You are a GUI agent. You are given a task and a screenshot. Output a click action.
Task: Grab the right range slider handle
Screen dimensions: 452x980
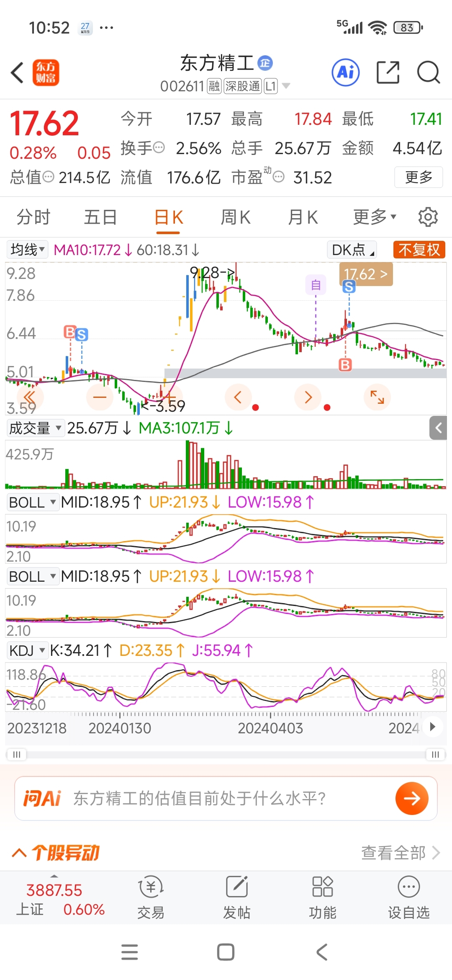(x=435, y=755)
